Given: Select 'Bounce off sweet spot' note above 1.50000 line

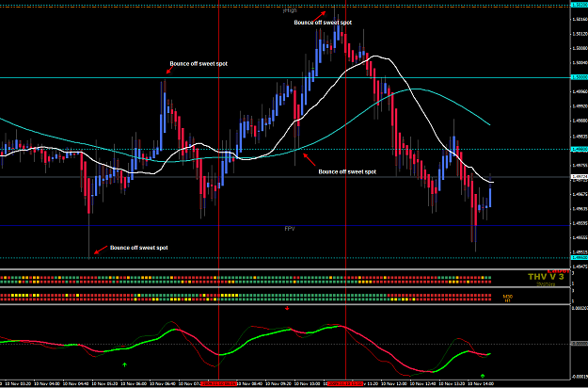Looking at the screenshot, I should pyautogui.click(x=199, y=64).
